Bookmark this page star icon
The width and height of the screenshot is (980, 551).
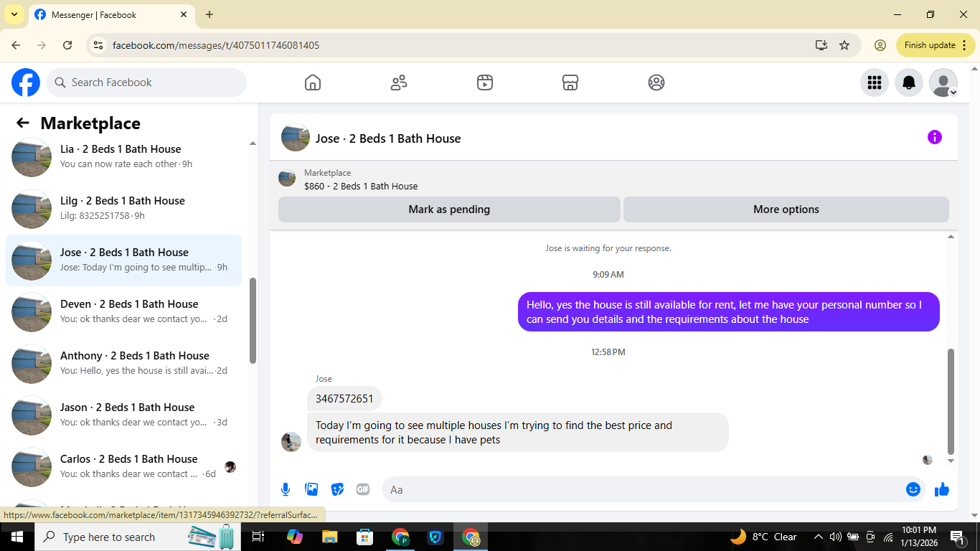click(844, 45)
